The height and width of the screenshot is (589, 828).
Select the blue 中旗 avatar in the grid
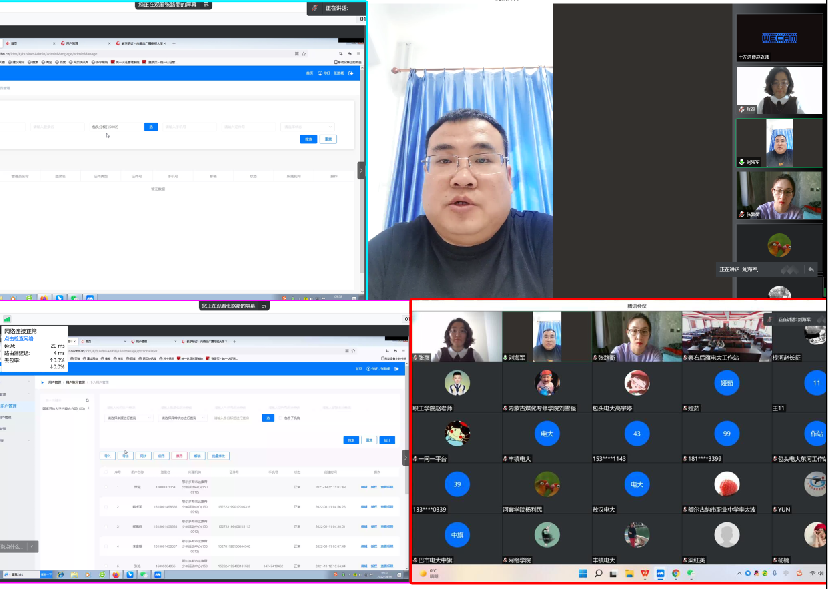click(x=457, y=535)
